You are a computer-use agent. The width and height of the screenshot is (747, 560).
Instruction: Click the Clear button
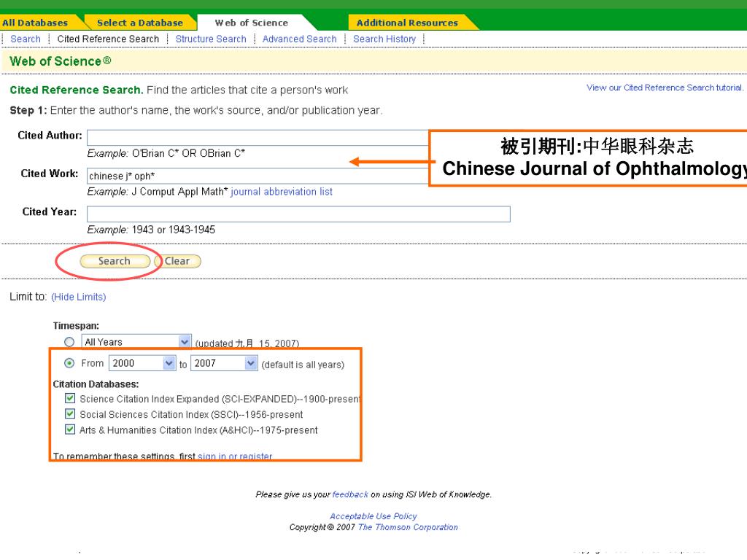click(178, 261)
